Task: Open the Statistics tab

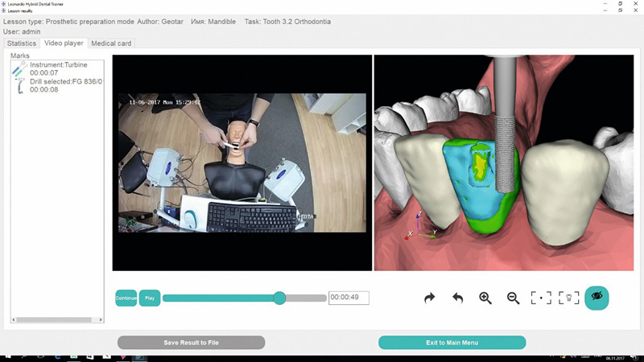Action: point(22,43)
